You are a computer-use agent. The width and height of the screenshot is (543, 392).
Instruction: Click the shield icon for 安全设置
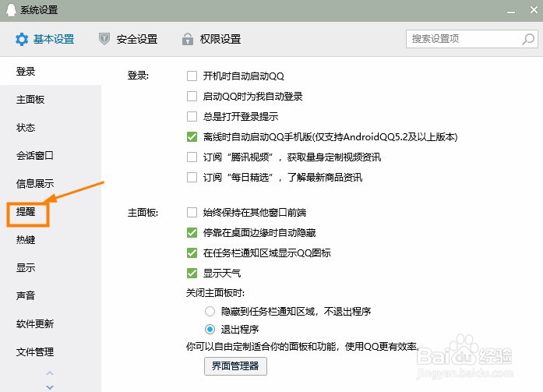pos(104,39)
